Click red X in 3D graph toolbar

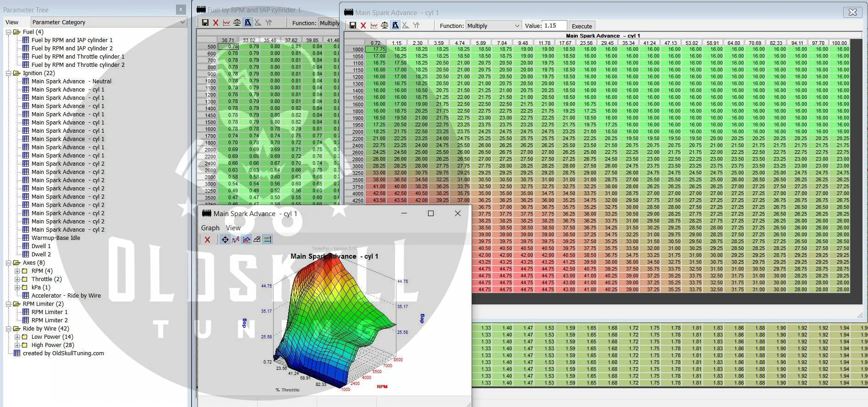tap(207, 239)
